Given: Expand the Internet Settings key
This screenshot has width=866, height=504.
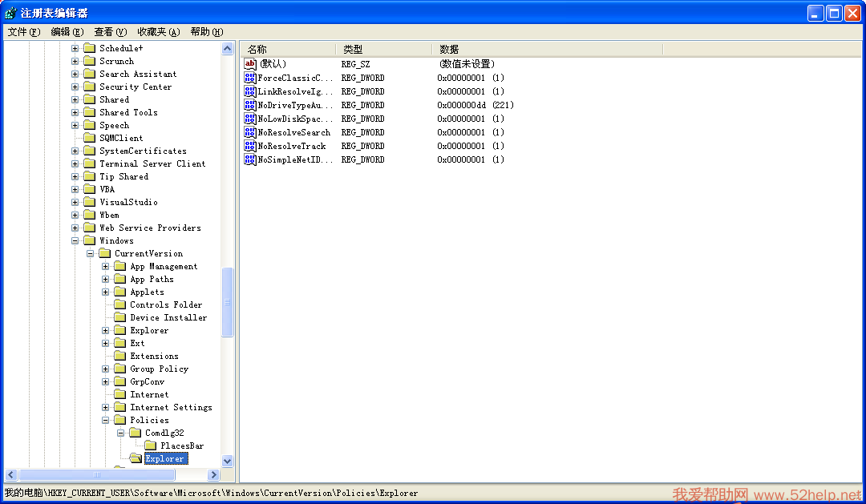Looking at the screenshot, I should tap(106, 407).
